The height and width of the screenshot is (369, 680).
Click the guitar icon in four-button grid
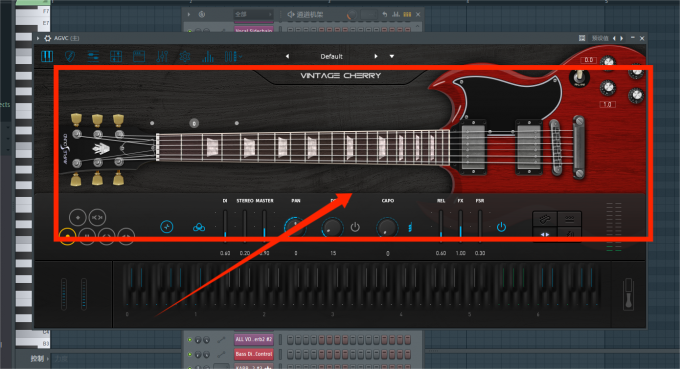[x=545, y=219]
